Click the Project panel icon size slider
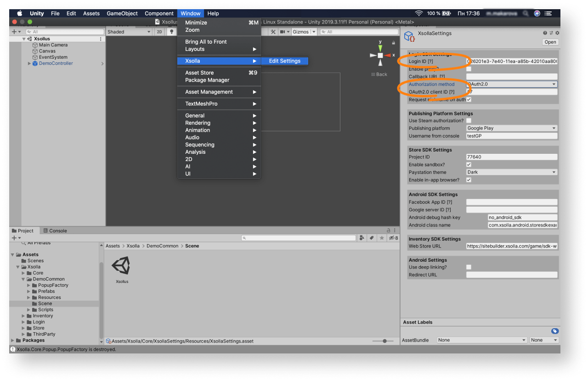588x381 pixels. click(x=384, y=341)
